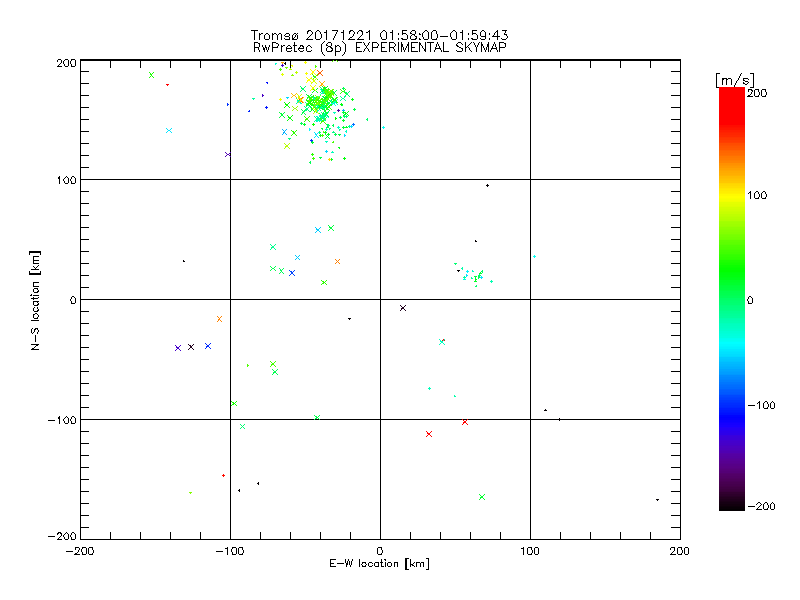Click the colorbar -100 m/s tick label
Image resolution: width=800 pixels, height=600 pixels.
tap(761, 405)
